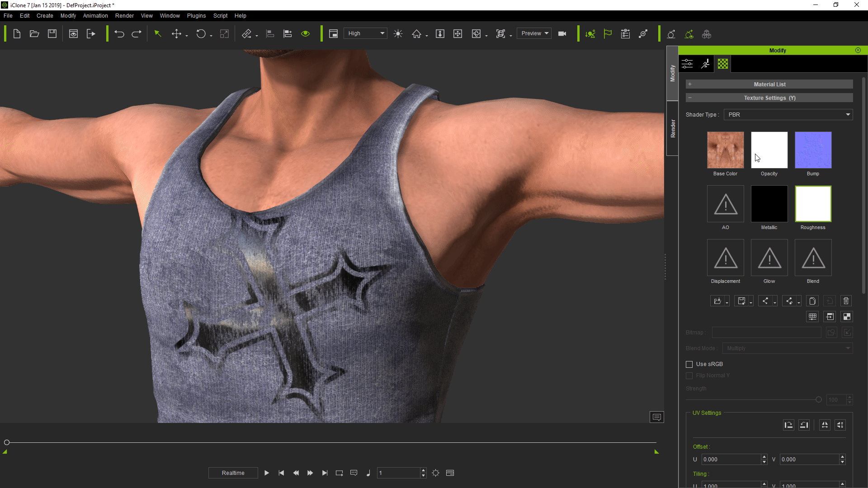Toggle realtime playback mode
The width and height of the screenshot is (868, 488).
click(x=232, y=473)
